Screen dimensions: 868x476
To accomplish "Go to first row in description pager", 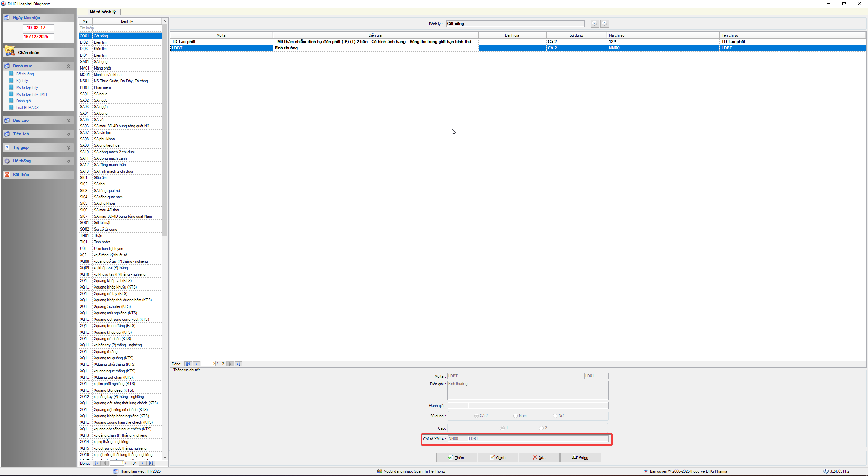I will pos(188,364).
